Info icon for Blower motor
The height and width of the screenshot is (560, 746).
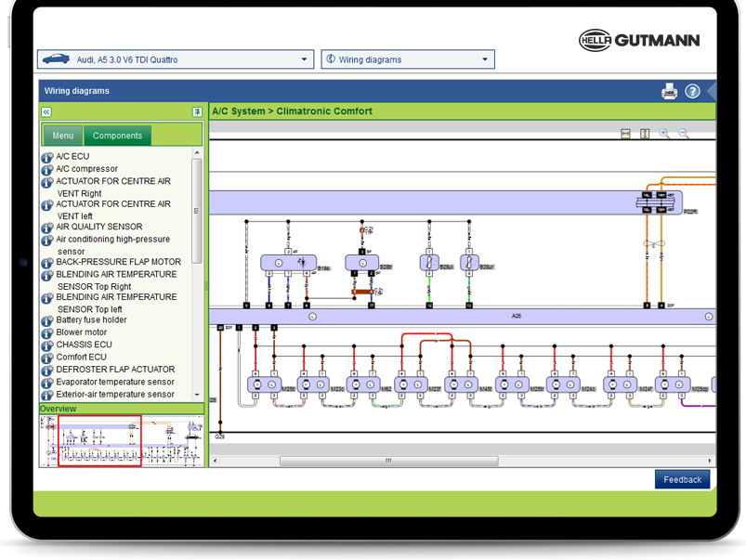click(47, 333)
